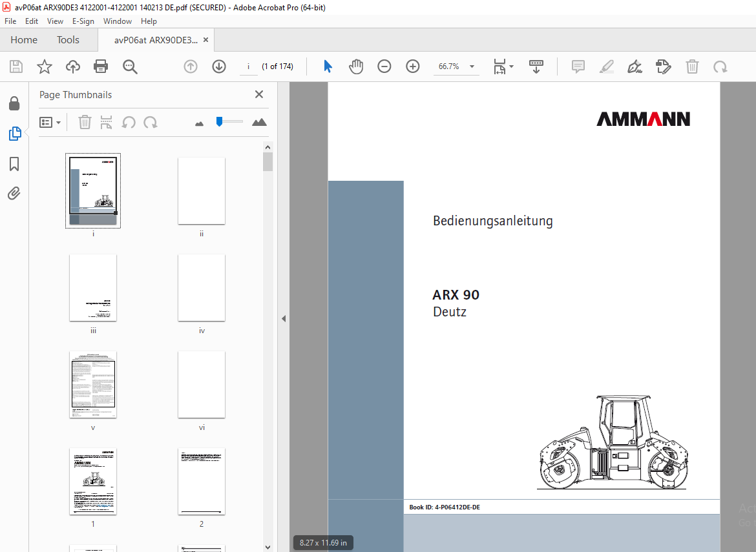The height and width of the screenshot is (552, 756).
Task: Open the fit page width tool
Action: [499, 66]
